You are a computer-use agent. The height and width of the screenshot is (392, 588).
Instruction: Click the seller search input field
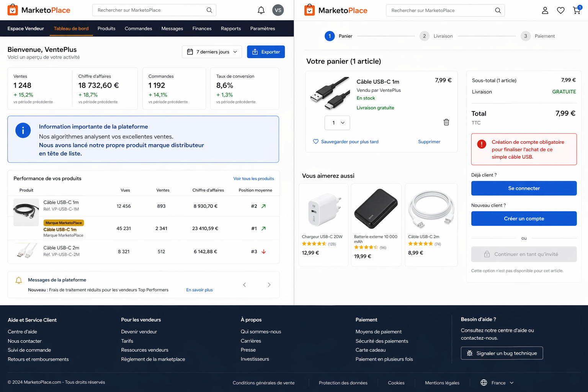pyautogui.click(x=149, y=10)
